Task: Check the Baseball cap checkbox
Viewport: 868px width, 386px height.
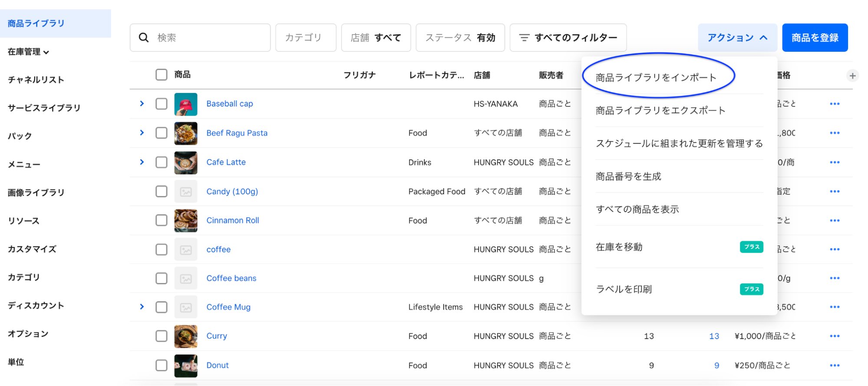Action: tap(162, 104)
